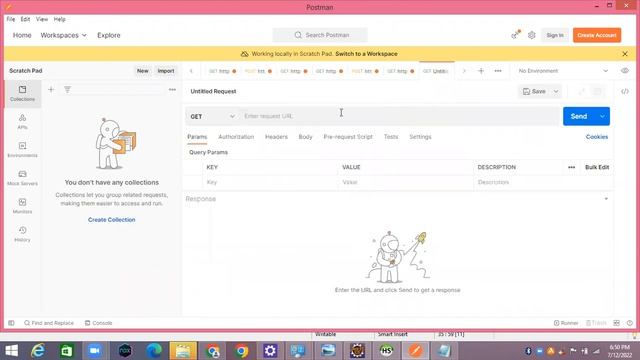Click the query param Value field
Image resolution: width=640 pixels, height=360 pixels.
coord(405,182)
